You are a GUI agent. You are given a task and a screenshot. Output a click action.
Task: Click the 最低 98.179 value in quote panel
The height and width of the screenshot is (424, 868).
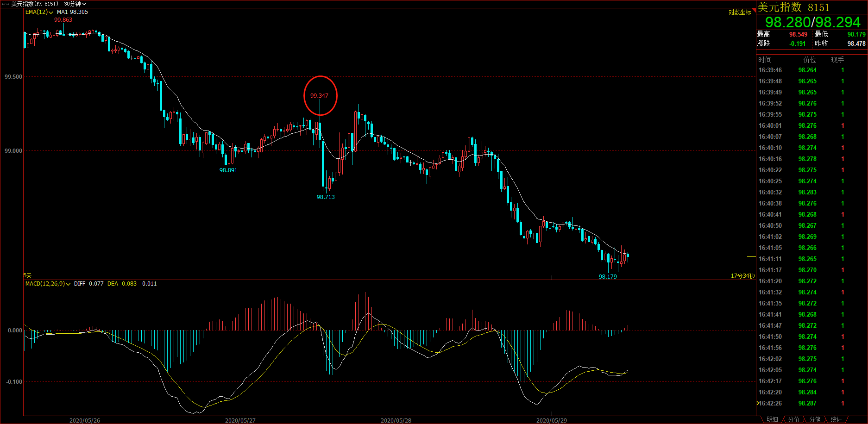856,35
